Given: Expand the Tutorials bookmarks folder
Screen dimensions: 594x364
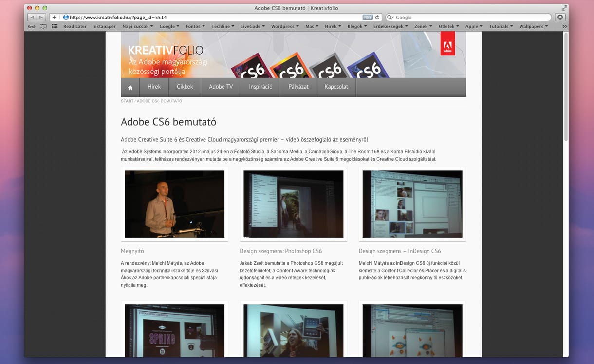Looking at the screenshot, I should [x=501, y=26].
